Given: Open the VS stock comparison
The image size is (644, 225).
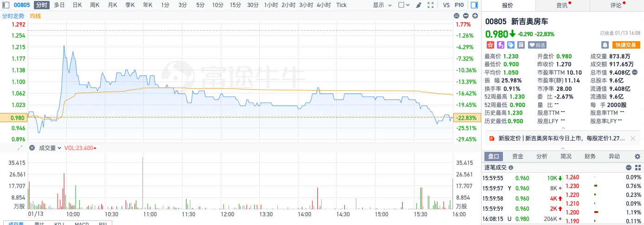Looking at the screenshot, I should pos(446,5).
